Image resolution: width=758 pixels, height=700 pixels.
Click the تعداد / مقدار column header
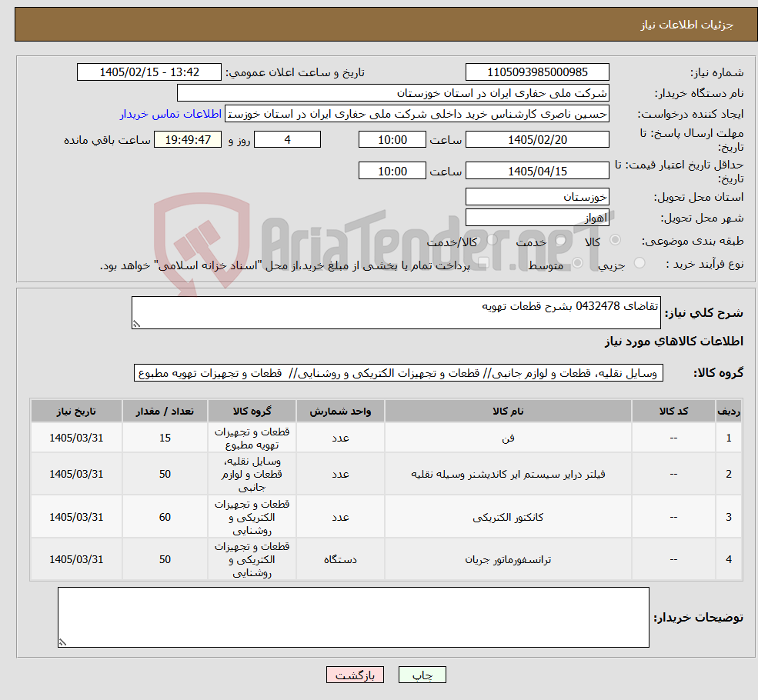coord(165,411)
